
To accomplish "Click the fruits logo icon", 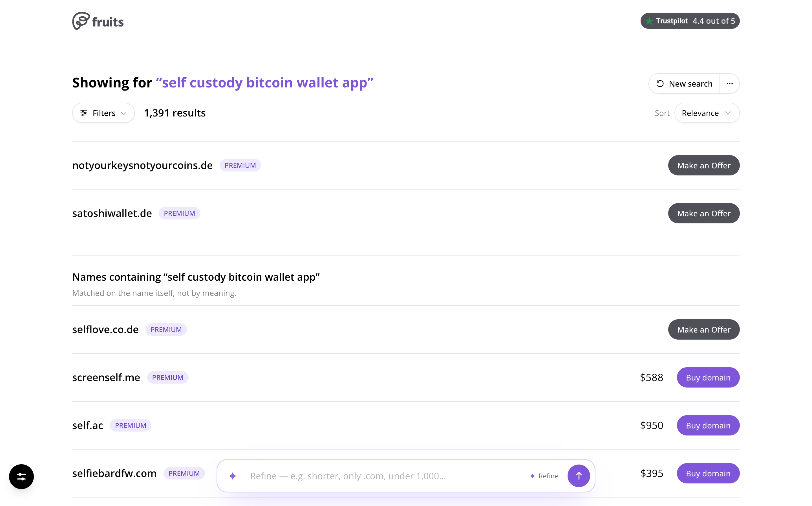I will coord(81,21).
